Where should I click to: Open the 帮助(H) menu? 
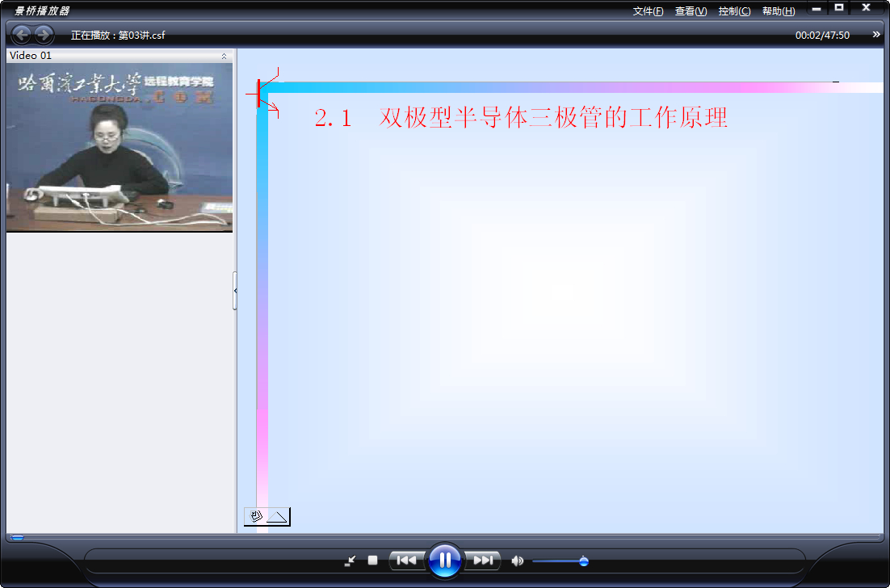779,10
